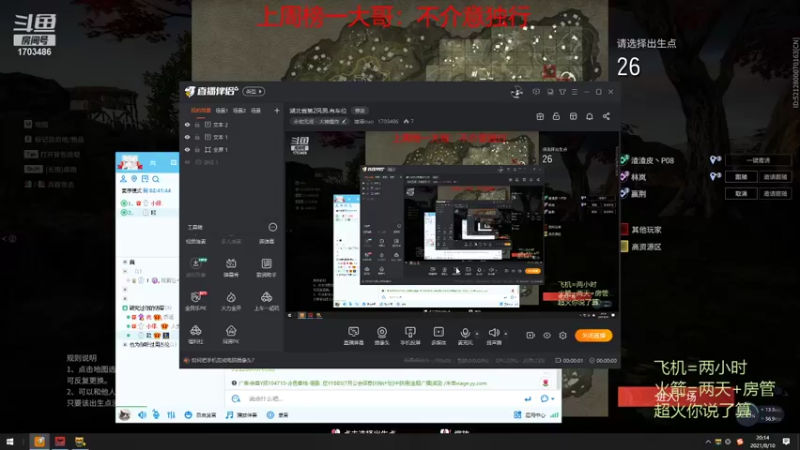Open the message icon in the companion title bar
Screen dimensions: 800x450
(536, 92)
